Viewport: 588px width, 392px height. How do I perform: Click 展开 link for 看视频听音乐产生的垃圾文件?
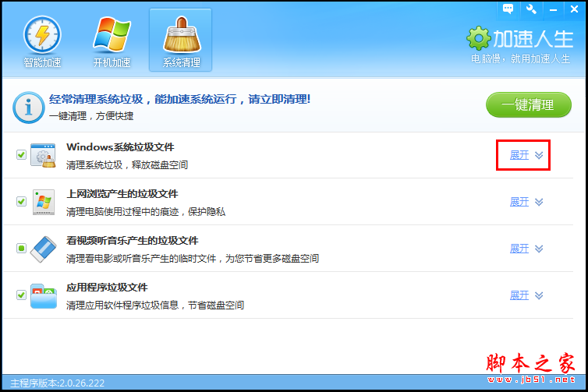tap(519, 249)
